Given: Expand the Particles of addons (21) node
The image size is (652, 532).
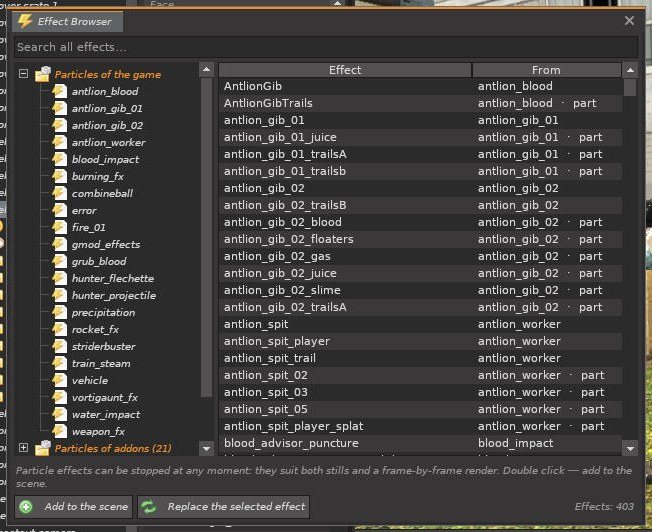Looking at the screenshot, I should click(24, 448).
